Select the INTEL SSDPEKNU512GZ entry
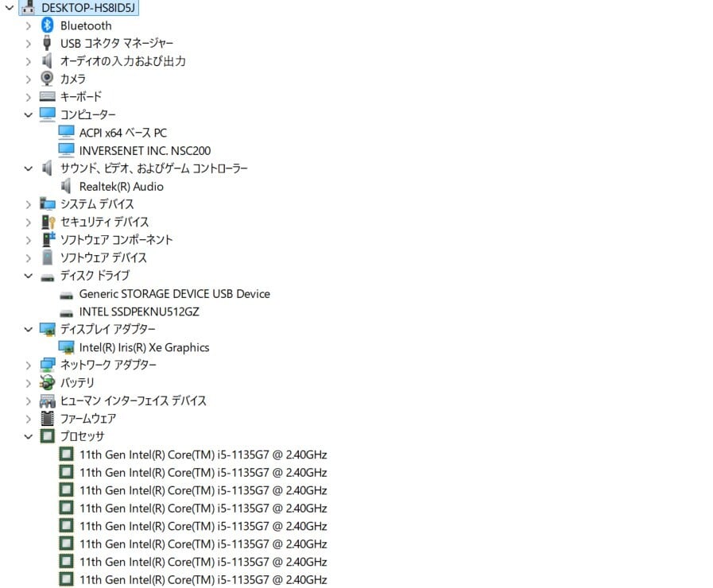The width and height of the screenshot is (713, 588). pos(138,311)
